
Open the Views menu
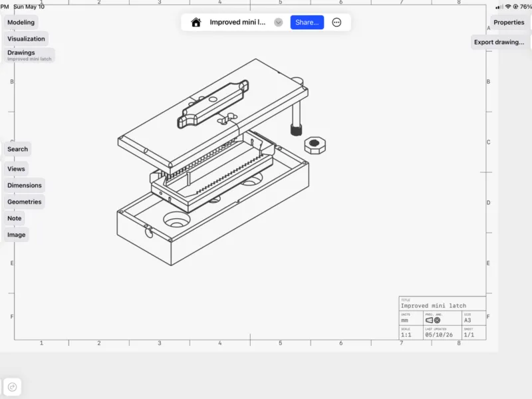(16, 169)
